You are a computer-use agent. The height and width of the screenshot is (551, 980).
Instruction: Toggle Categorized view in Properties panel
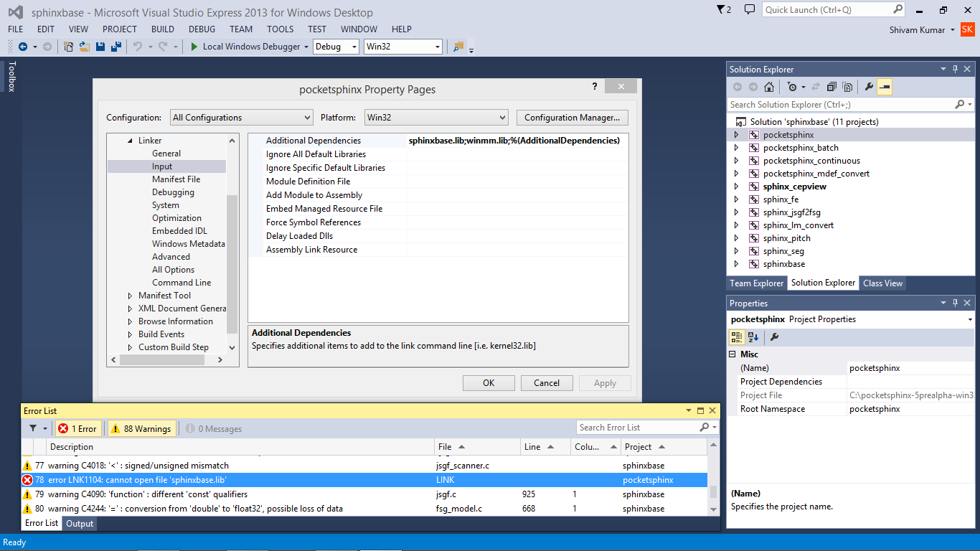(737, 337)
